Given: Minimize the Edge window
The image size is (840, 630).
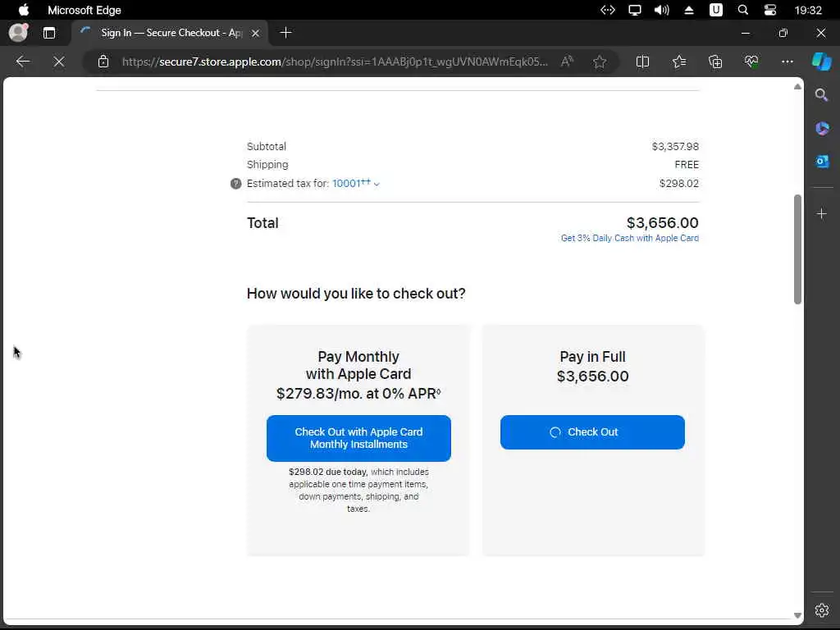Looking at the screenshot, I should 745,33.
